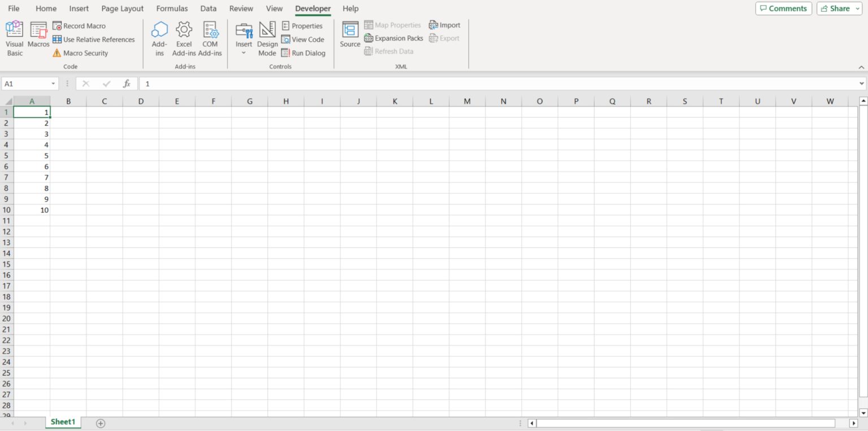Viewport: 868px width, 431px height.
Task: Open the Visual Basic editor
Action: (x=15, y=38)
